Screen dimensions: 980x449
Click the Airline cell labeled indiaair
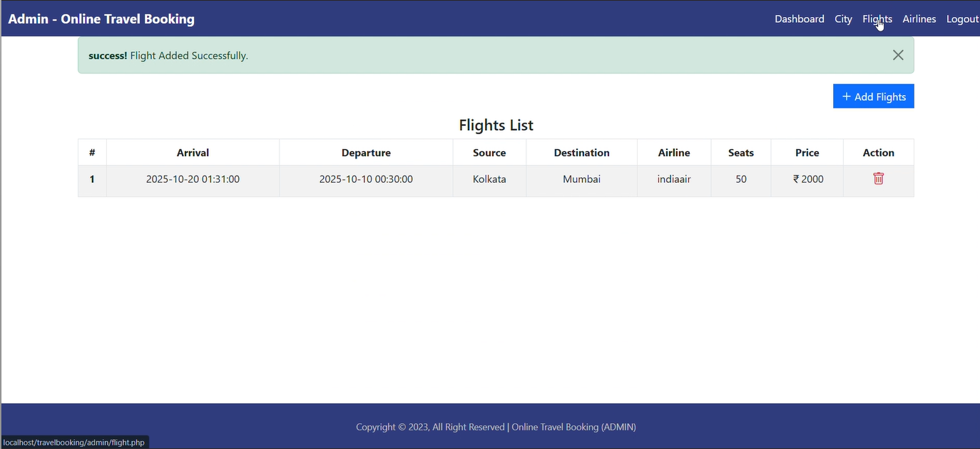coord(673,178)
